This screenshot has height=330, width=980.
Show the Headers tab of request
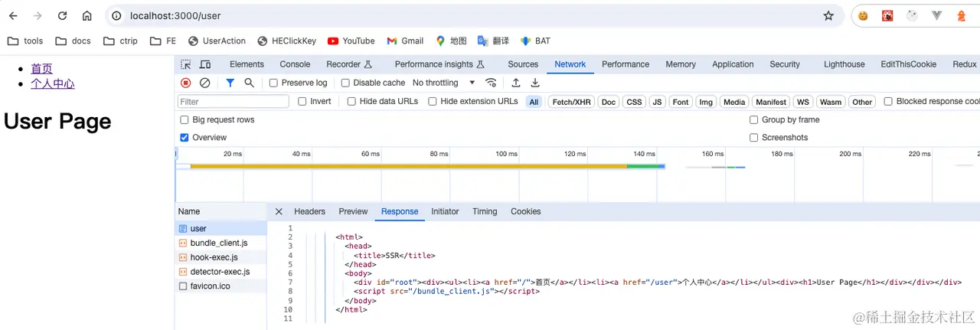point(309,211)
